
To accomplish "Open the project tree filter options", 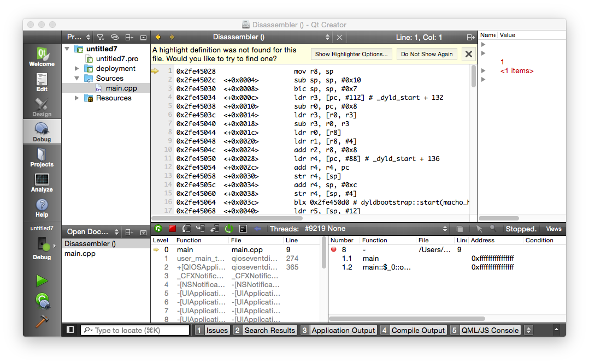I will click(x=101, y=37).
